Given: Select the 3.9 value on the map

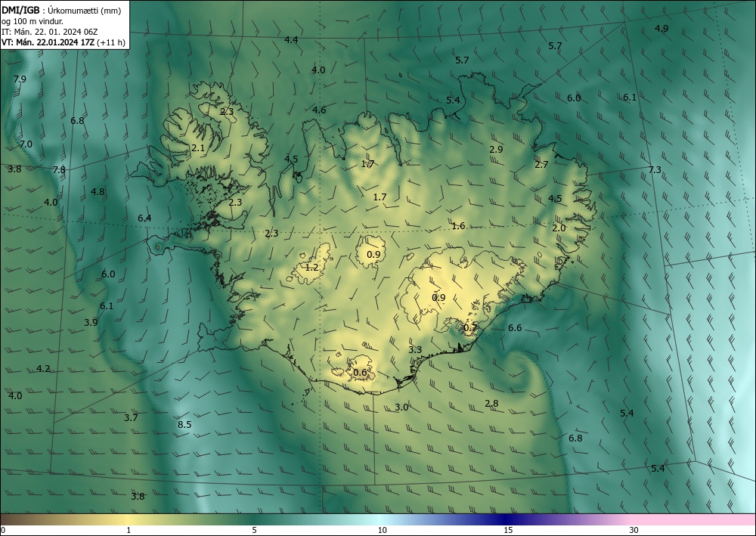Looking at the screenshot, I should click(x=91, y=323).
